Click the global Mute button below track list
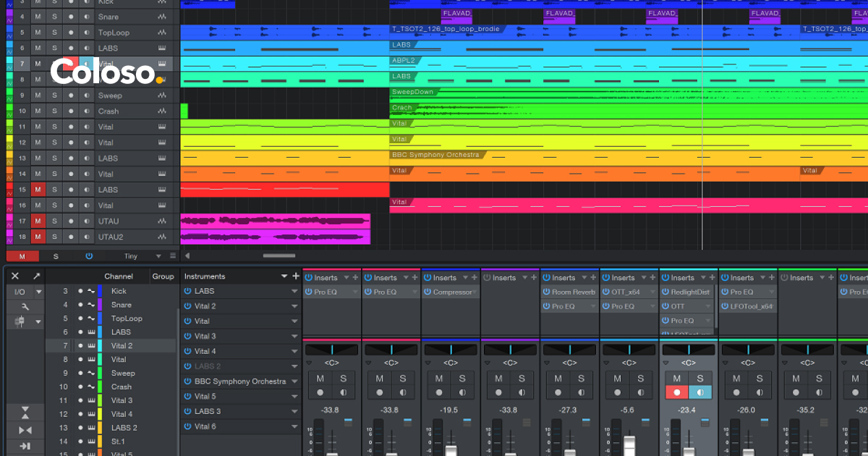This screenshot has width=868, height=456. (x=22, y=256)
